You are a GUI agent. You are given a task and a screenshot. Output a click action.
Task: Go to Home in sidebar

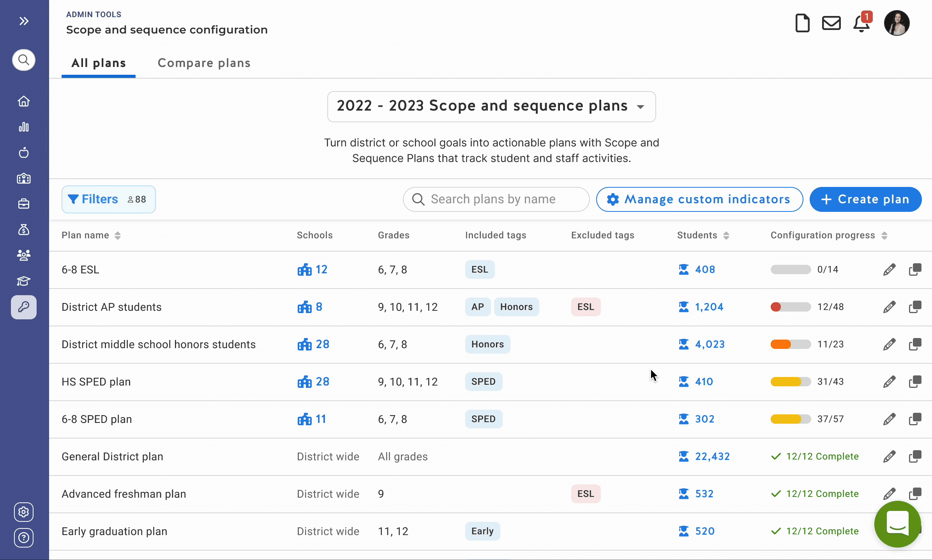(x=24, y=101)
